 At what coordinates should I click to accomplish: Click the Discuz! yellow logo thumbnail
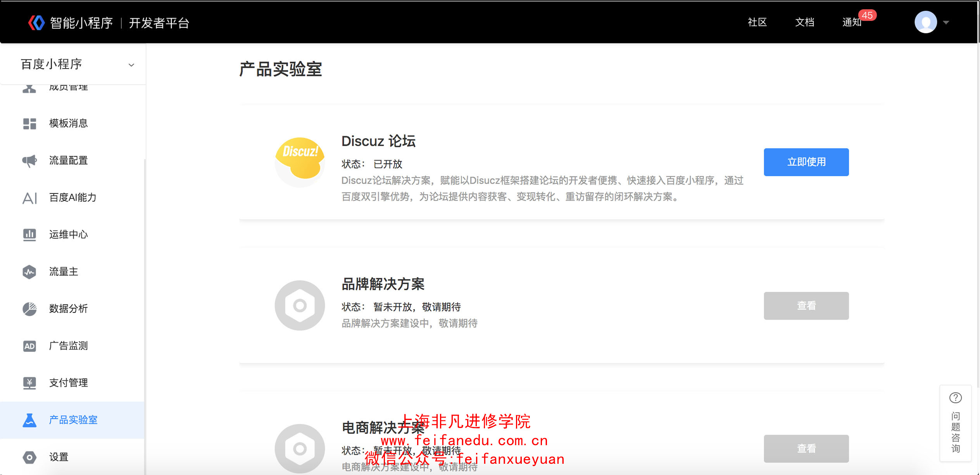[300, 162]
